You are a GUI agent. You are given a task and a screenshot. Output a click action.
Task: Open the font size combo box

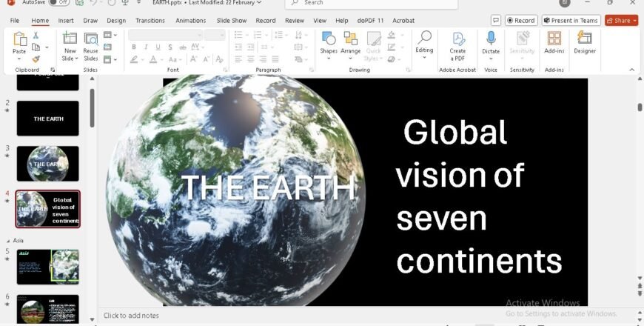(215, 35)
